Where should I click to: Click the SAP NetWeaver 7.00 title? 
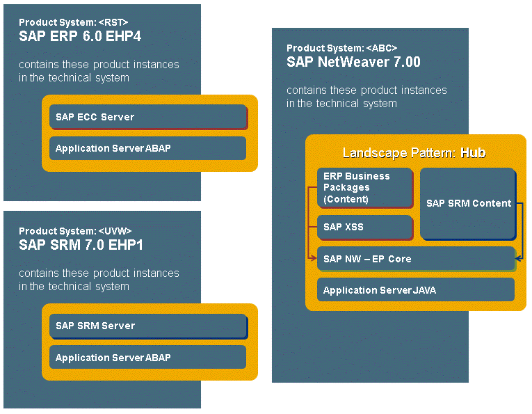tap(353, 63)
